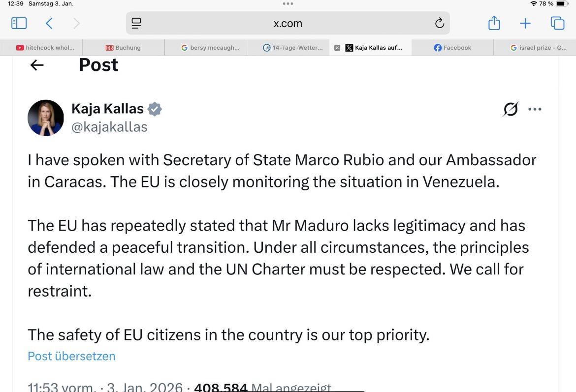Toggle the Safari sidebar icon
The width and height of the screenshot is (576, 392).
19,23
